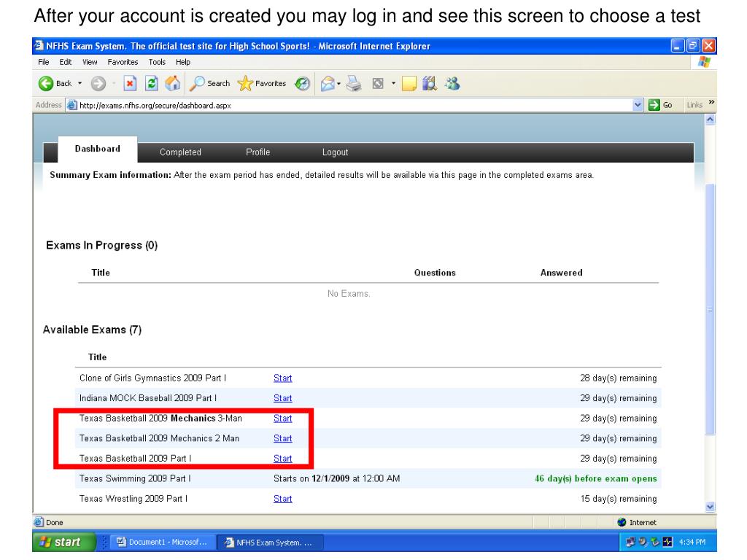Viewport: 747px width, 560px height.
Task: Refresh the page using the toolbar icon
Action: pos(152,84)
